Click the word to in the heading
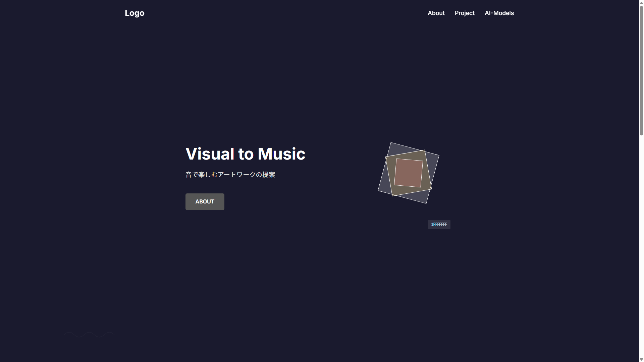This screenshot has width=644, height=362. point(246,154)
